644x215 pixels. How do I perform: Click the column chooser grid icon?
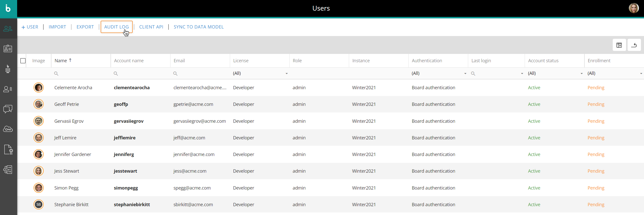pyautogui.click(x=619, y=45)
